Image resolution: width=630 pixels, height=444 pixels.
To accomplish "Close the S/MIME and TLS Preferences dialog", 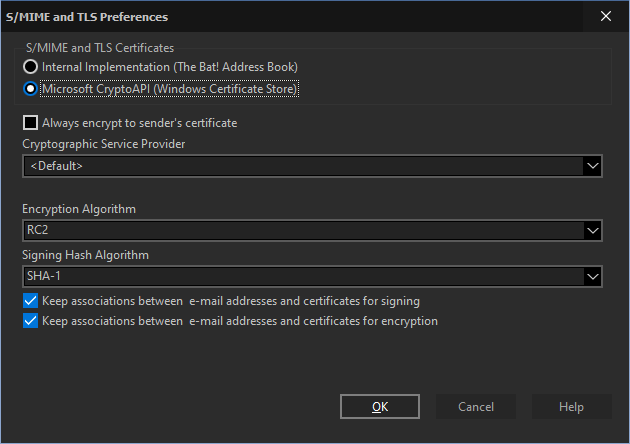I will (606, 16).
